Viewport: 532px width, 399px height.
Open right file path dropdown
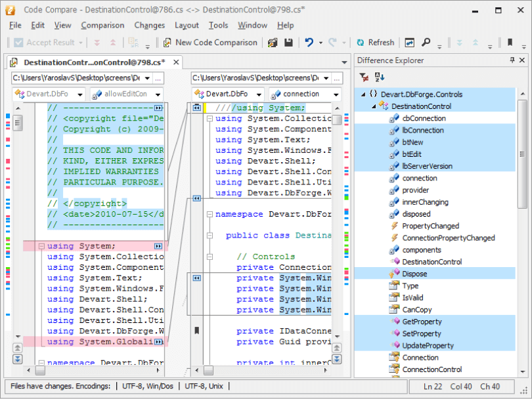click(326, 78)
